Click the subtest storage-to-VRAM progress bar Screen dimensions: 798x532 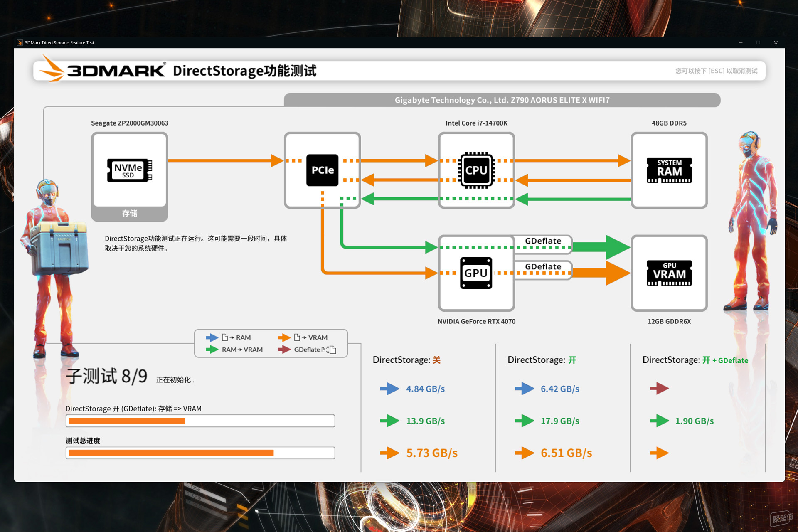coord(200,421)
